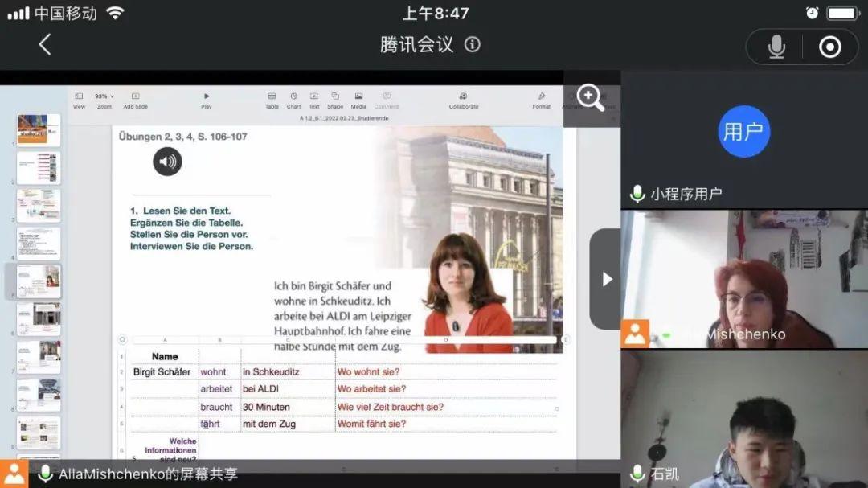Click the Chart toolbar icon
Viewport: 868px width, 488px height.
(293, 100)
